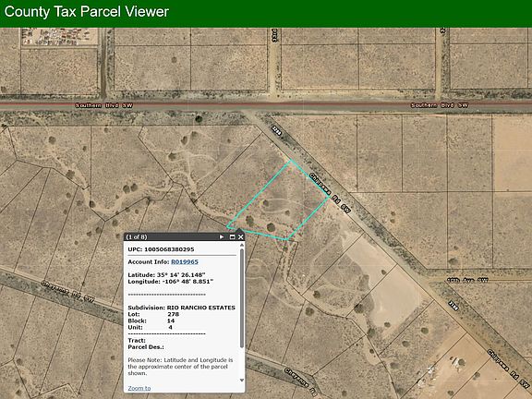Maximize the parcel info popup
Screen dimensions: 532x399
(x=233, y=236)
